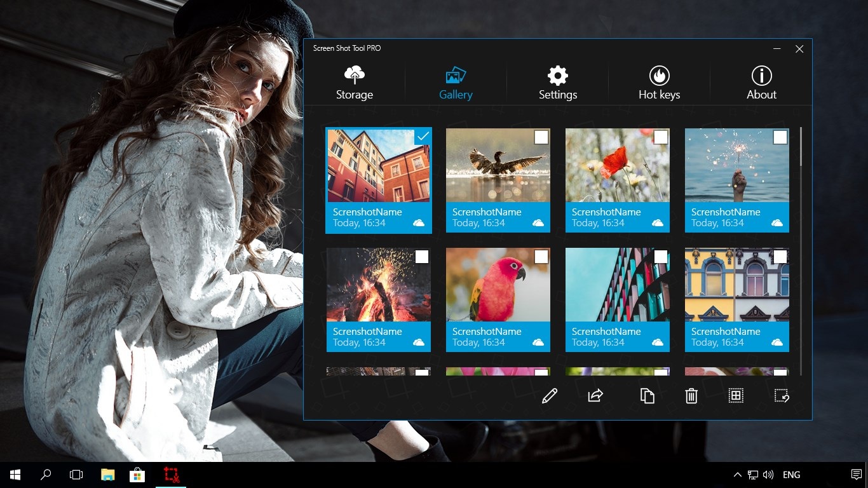Click the copy icon in bottom toolbar
The image size is (868, 488).
(647, 396)
